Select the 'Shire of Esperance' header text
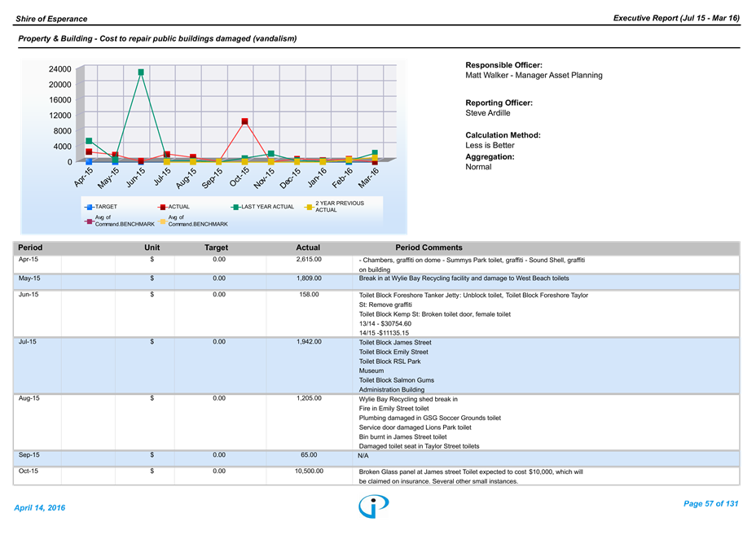Screen dimensions: 756x535 point(51,19)
